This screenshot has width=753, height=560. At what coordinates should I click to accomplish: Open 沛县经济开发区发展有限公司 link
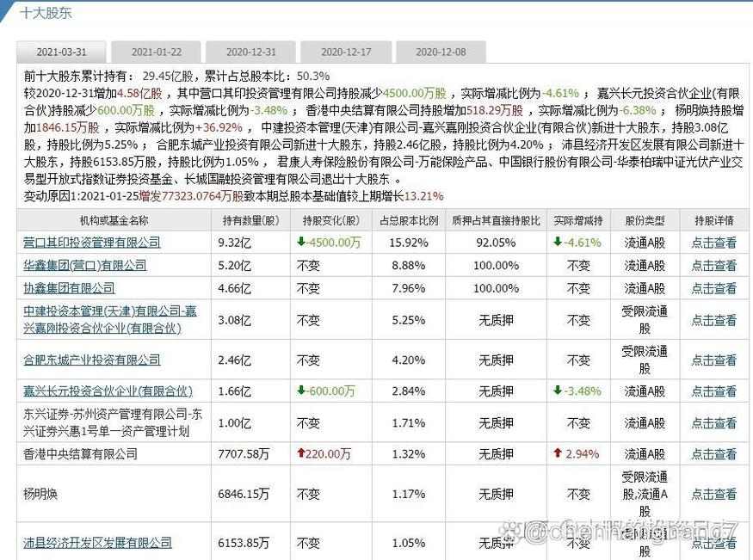click(x=97, y=543)
